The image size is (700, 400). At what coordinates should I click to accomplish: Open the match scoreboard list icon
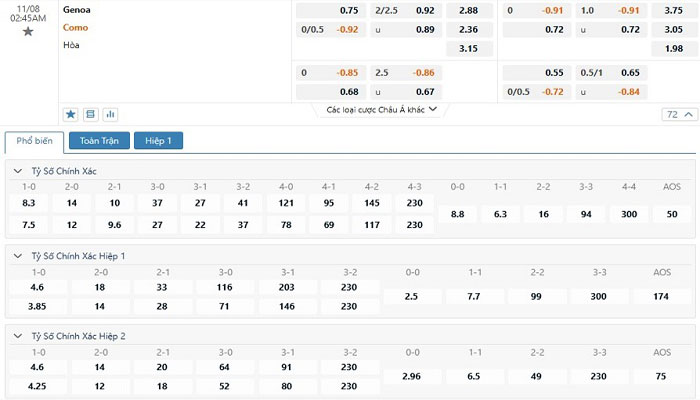coord(91,115)
